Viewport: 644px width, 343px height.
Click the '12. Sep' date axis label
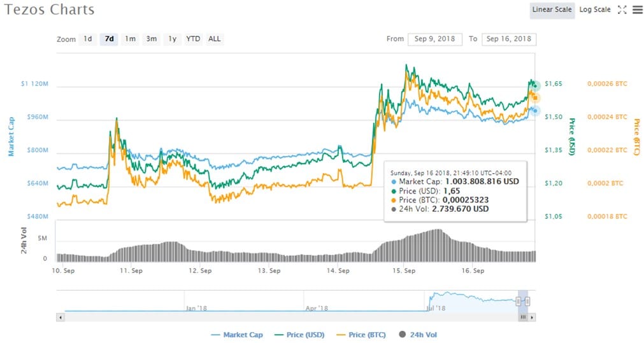(200, 271)
